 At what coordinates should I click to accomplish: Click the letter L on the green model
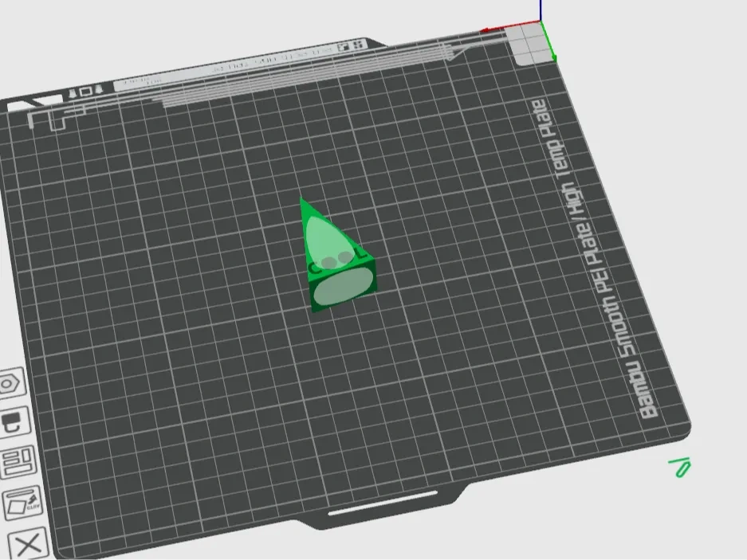pos(361,253)
